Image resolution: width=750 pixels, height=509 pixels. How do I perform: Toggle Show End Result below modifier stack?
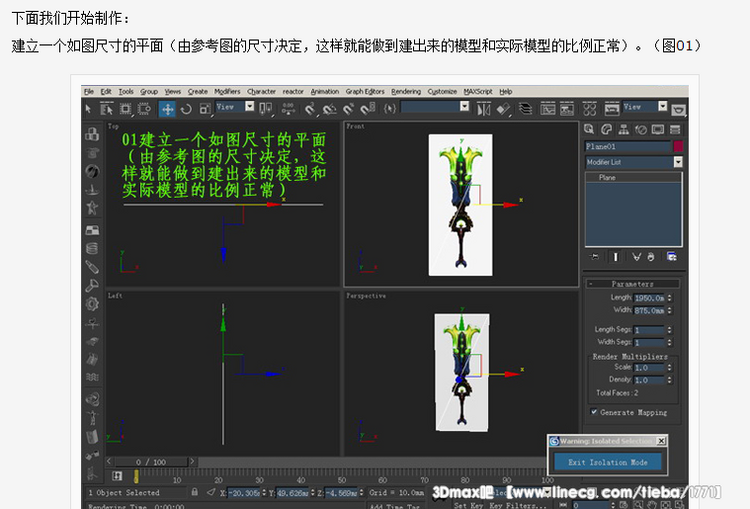point(616,257)
